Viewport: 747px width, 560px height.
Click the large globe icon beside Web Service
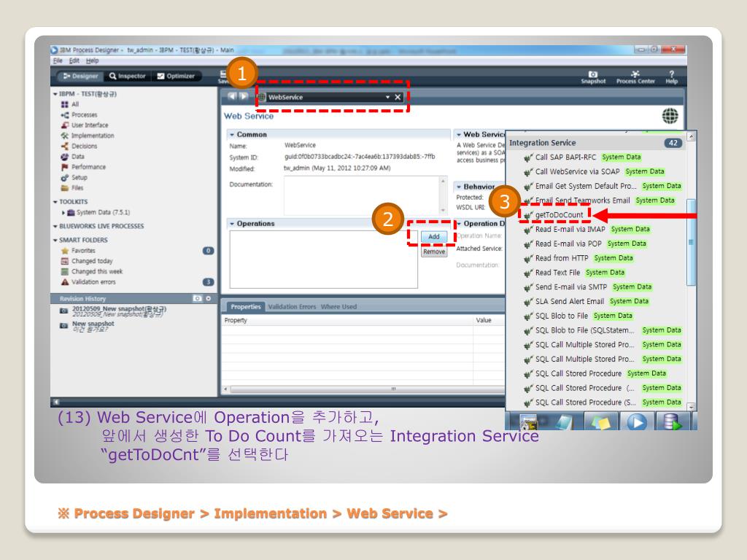670,116
